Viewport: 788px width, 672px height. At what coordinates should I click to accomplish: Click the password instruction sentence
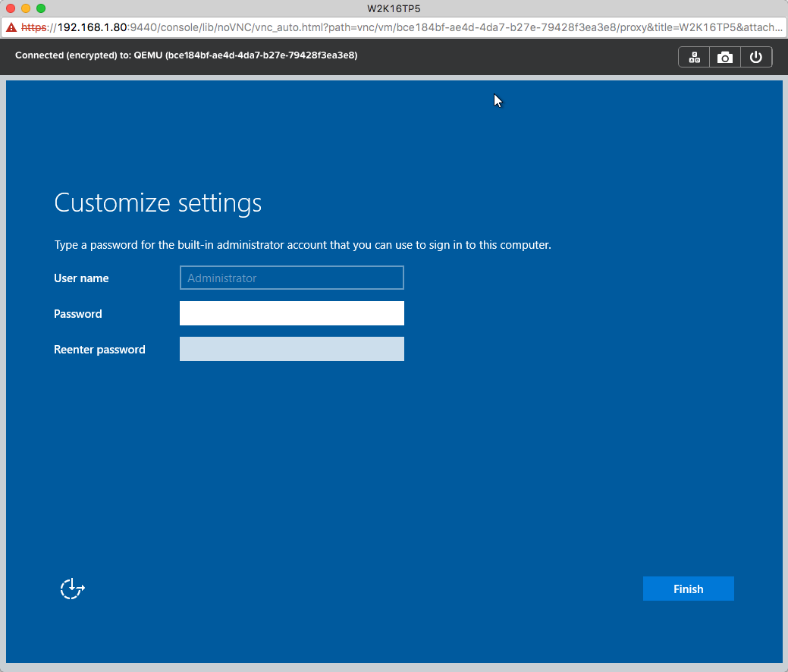[303, 245]
